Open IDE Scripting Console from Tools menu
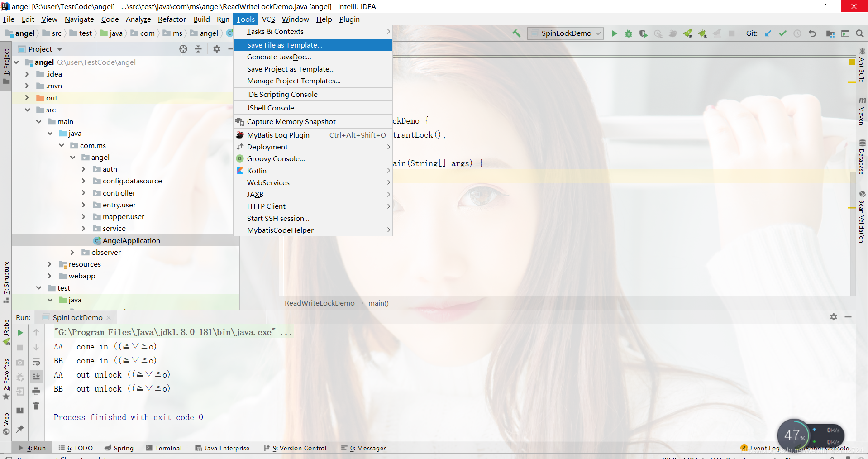Screen dimensions: 868x459 pos(313,94)
